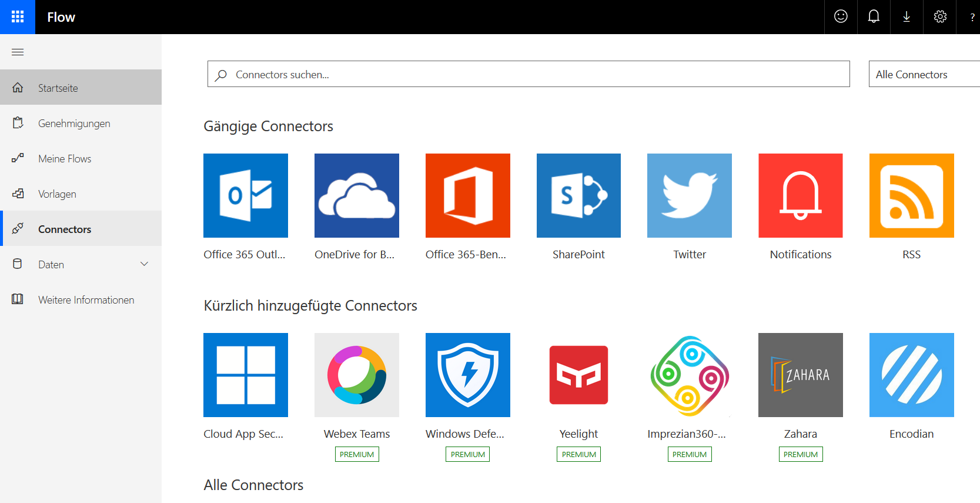Open the Encodian connector tile
Viewport: 980px width, 503px height.
(912, 375)
